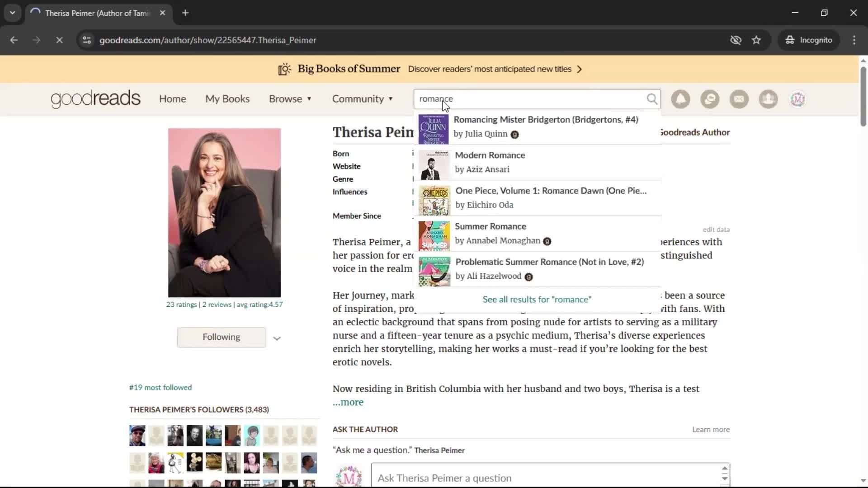Click the user avatar beside the question box

(349, 477)
